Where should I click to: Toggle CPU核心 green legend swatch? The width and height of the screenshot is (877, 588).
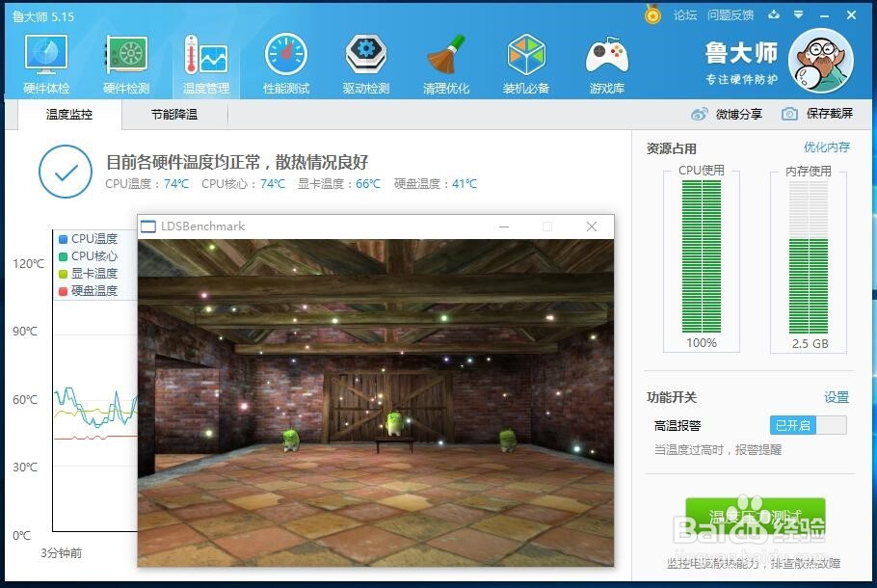tap(64, 256)
